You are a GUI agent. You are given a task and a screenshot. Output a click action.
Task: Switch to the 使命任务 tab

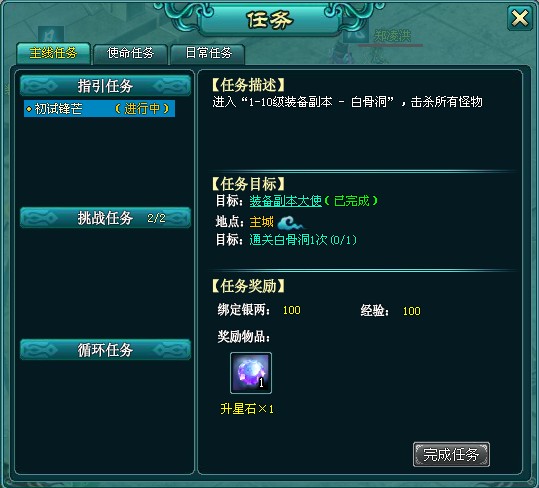point(131,54)
